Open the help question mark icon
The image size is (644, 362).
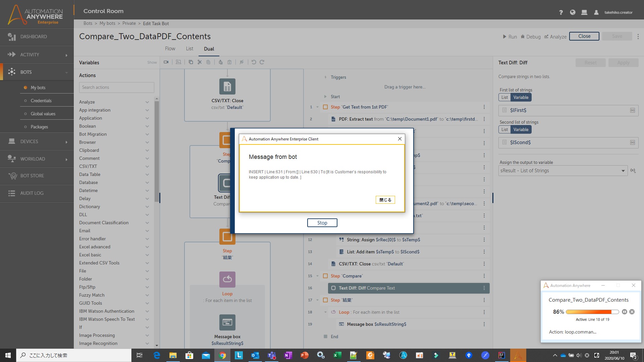click(561, 12)
